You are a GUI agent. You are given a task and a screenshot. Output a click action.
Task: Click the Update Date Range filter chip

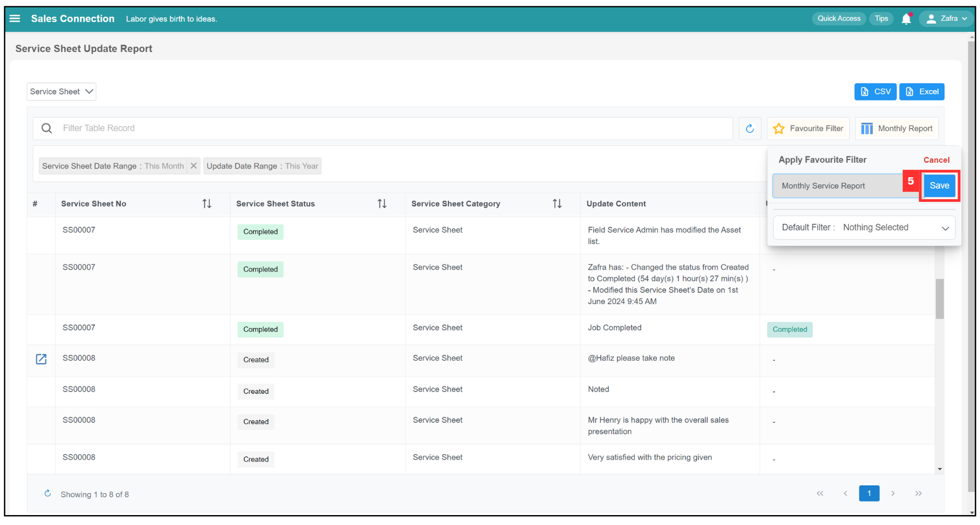[x=262, y=166]
